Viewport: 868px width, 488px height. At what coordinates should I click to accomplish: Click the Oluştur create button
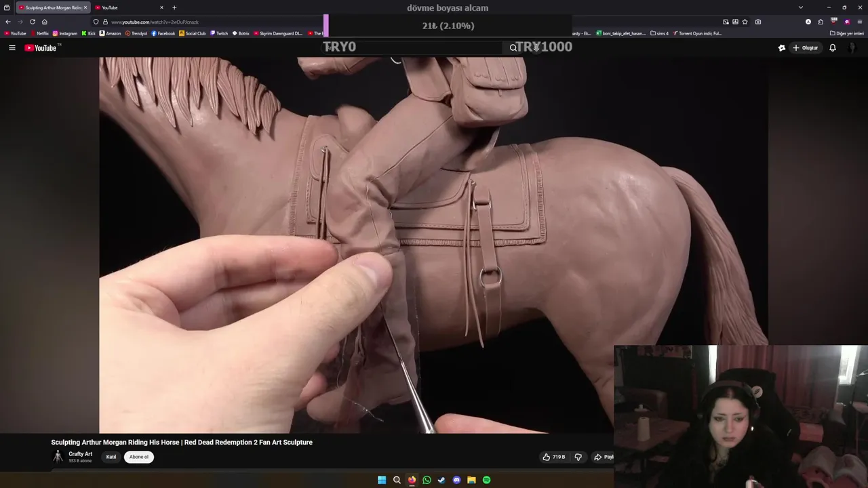click(805, 48)
